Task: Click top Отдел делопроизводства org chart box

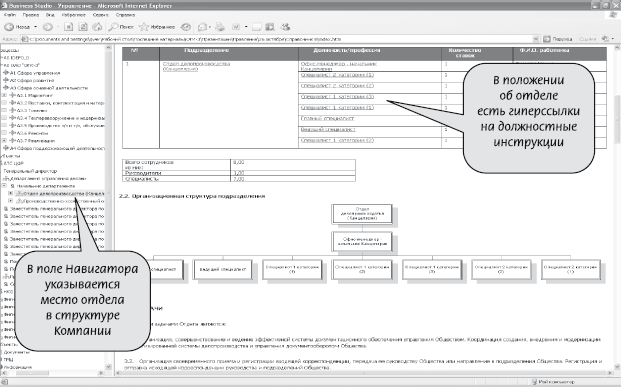Action: (362, 214)
